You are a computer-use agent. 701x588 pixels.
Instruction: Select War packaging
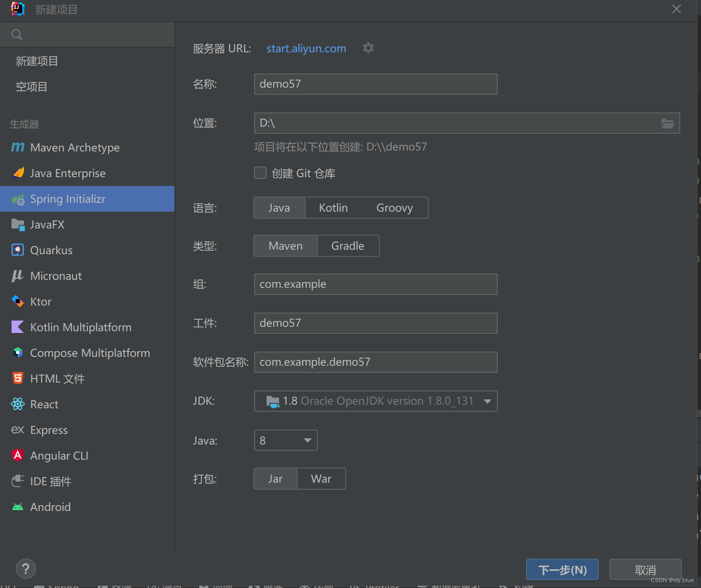coord(321,479)
